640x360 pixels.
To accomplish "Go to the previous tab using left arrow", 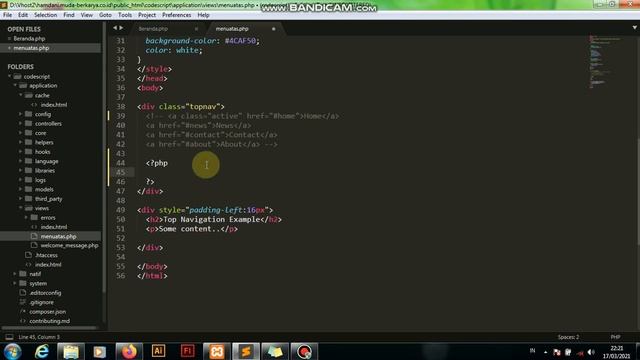I will 115,28.
